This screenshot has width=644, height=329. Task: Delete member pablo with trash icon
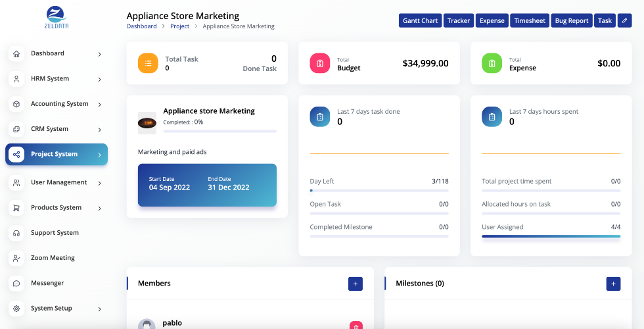click(356, 325)
